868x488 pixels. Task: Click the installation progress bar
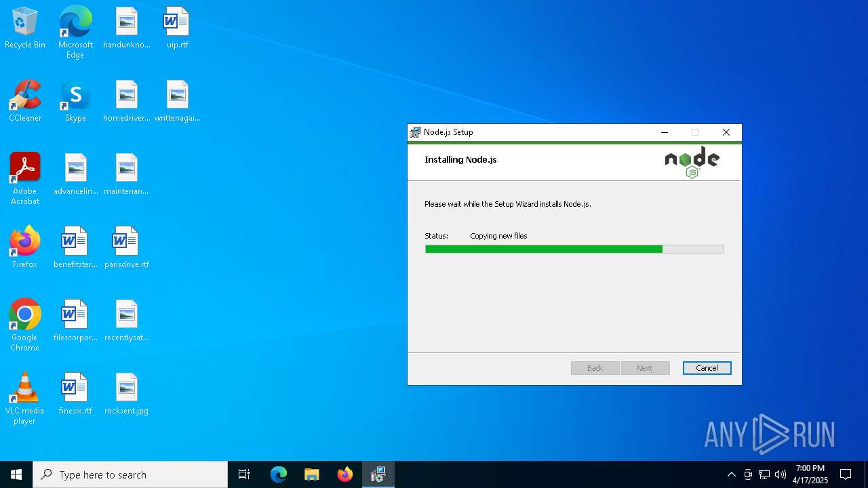coord(574,249)
